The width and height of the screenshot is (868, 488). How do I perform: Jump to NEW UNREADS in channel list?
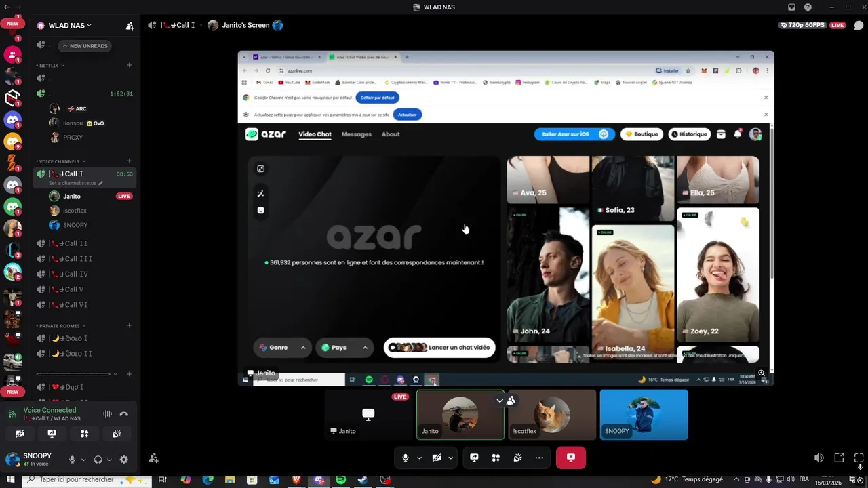85,46
